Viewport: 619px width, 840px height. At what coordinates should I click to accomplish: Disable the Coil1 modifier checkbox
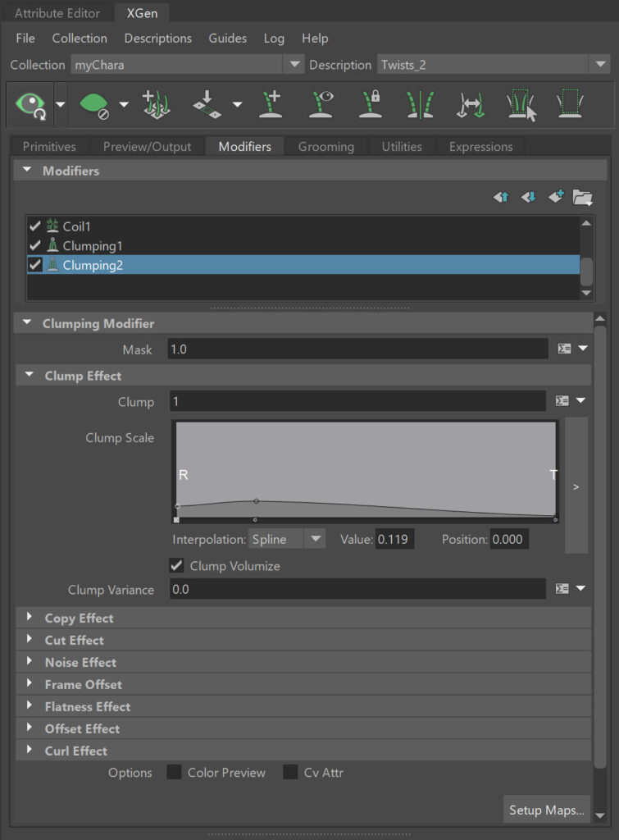point(34,226)
